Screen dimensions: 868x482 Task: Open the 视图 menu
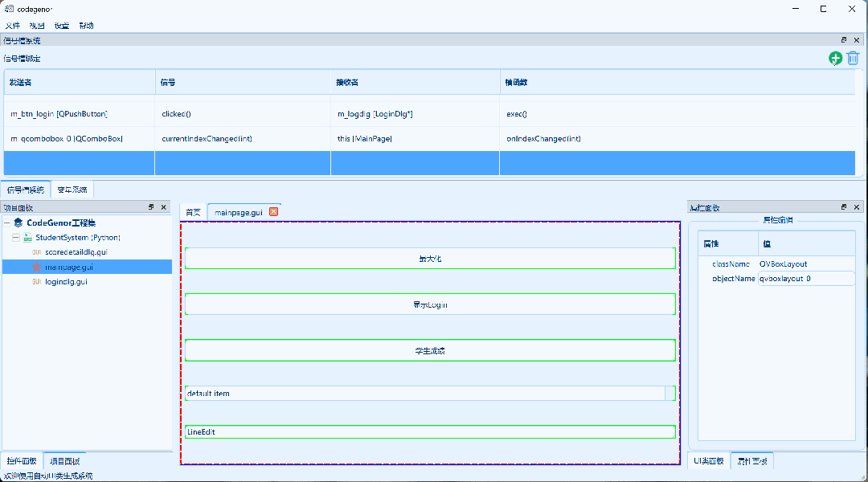click(x=37, y=26)
